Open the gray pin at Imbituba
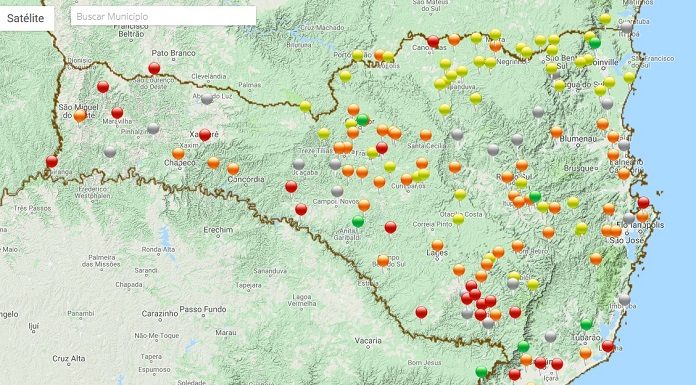 click(x=625, y=300)
